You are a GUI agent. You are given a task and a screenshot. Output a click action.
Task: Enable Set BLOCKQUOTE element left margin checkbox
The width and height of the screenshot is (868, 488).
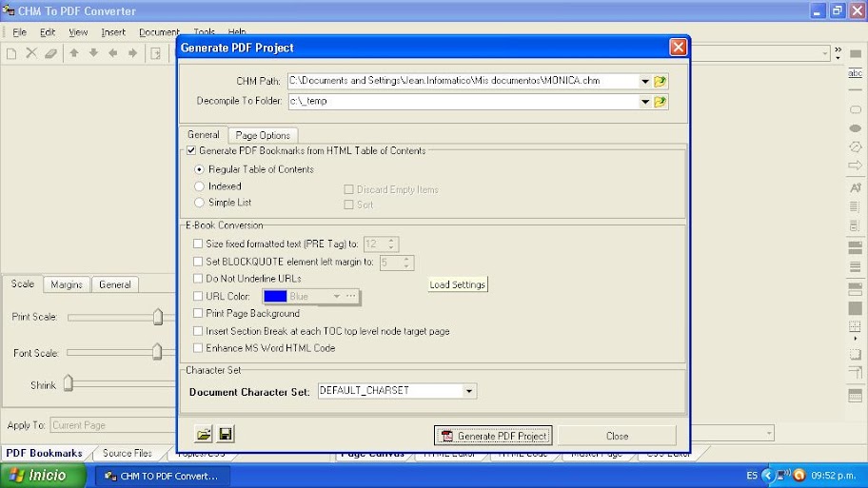(198, 262)
